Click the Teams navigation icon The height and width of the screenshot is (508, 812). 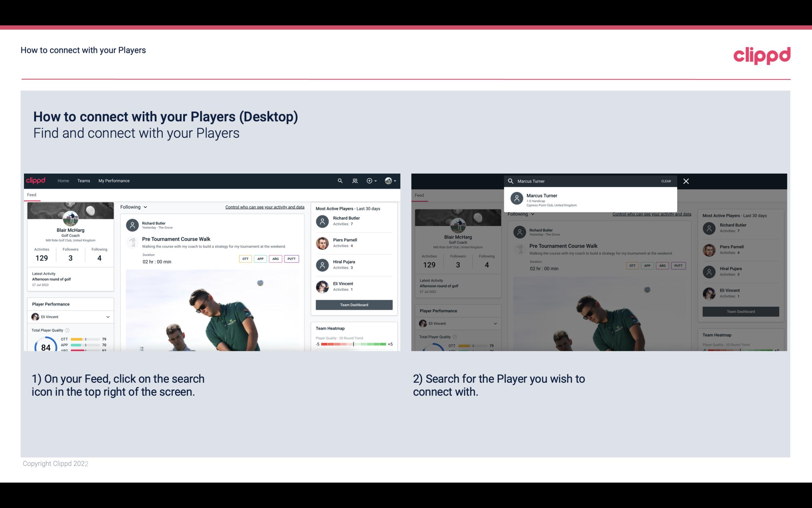83,180
